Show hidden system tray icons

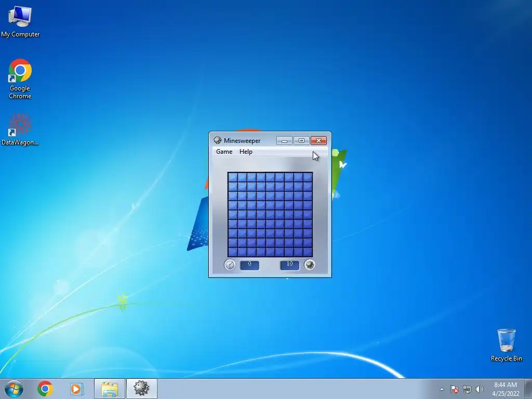(x=442, y=389)
